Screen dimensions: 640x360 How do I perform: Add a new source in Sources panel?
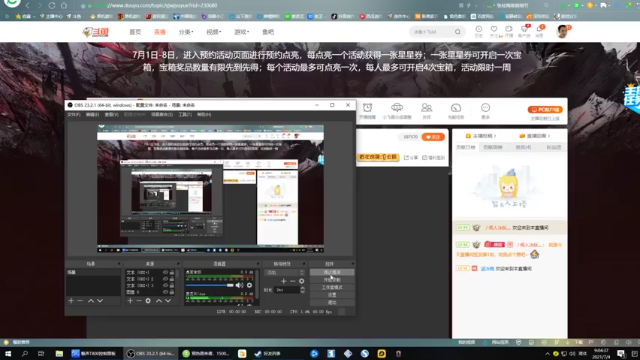click(x=130, y=301)
